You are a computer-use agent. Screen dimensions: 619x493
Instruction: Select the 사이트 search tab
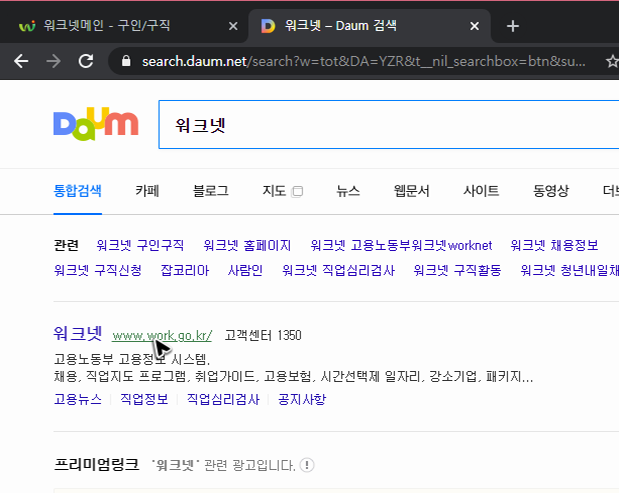coord(481,191)
